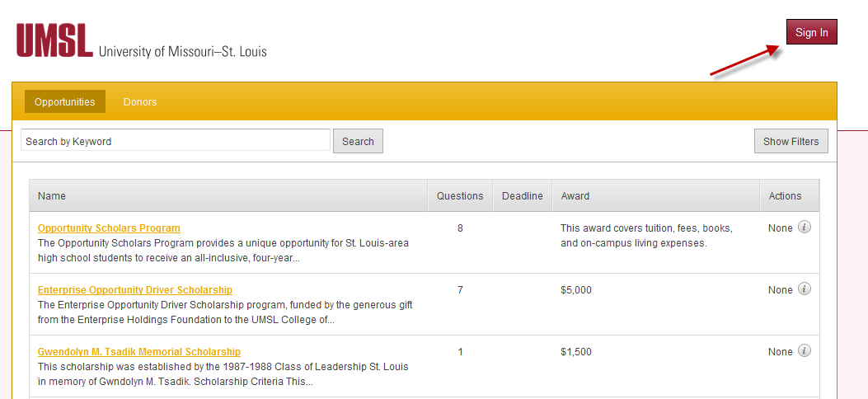Click the Sign In button
The image size is (868, 399).
[x=812, y=32]
